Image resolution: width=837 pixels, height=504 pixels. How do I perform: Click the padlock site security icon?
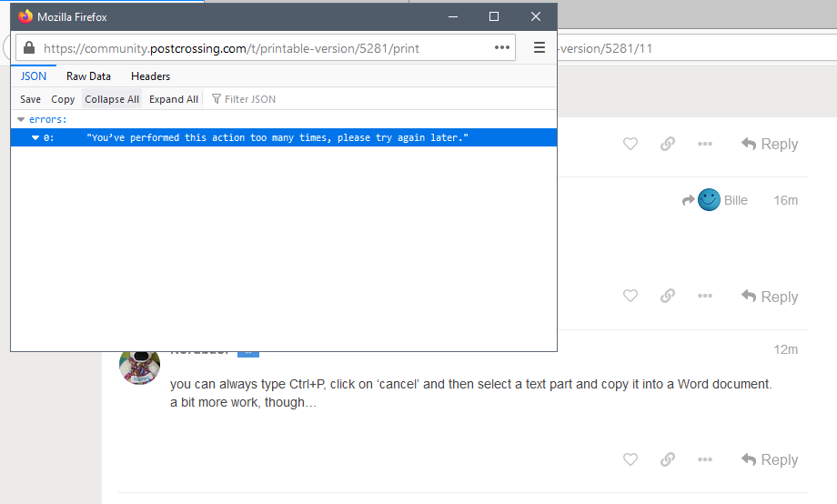[29, 48]
